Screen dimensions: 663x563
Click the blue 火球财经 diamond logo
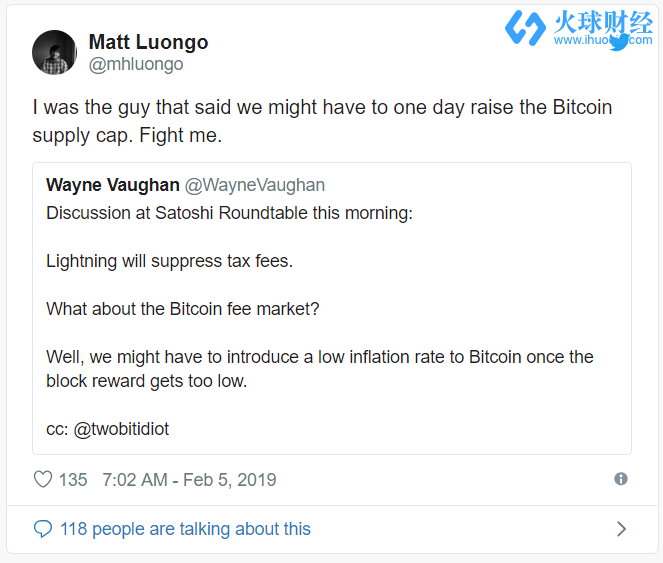[524, 28]
